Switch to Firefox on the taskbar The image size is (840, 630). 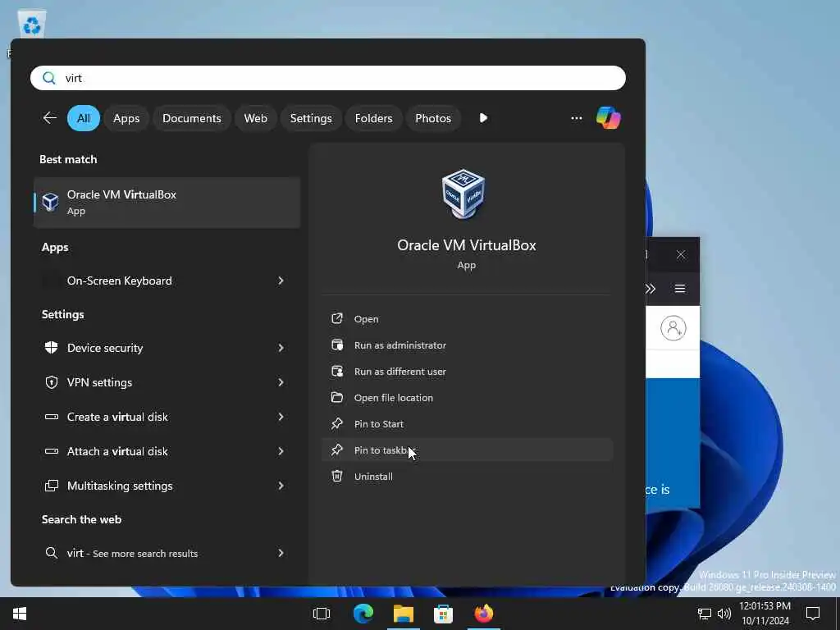pyautogui.click(x=484, y=614)
